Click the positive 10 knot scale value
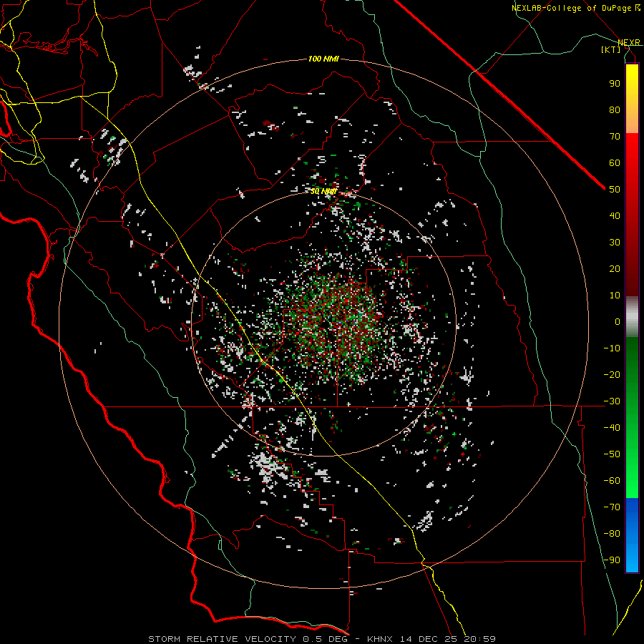Screen dimensions: 644x644 (x=615, y=296)
